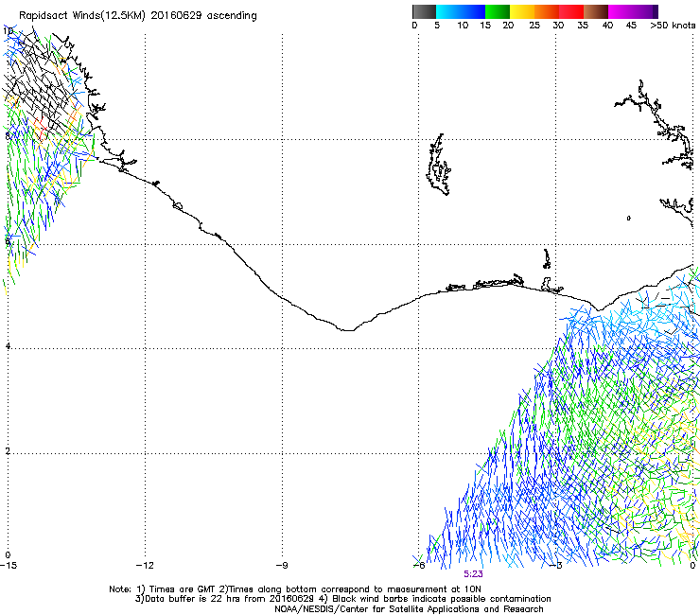This screenshot has height=615, width=700.
Task: Select the "-9" longitude axis label
Action: coord(282,566)
